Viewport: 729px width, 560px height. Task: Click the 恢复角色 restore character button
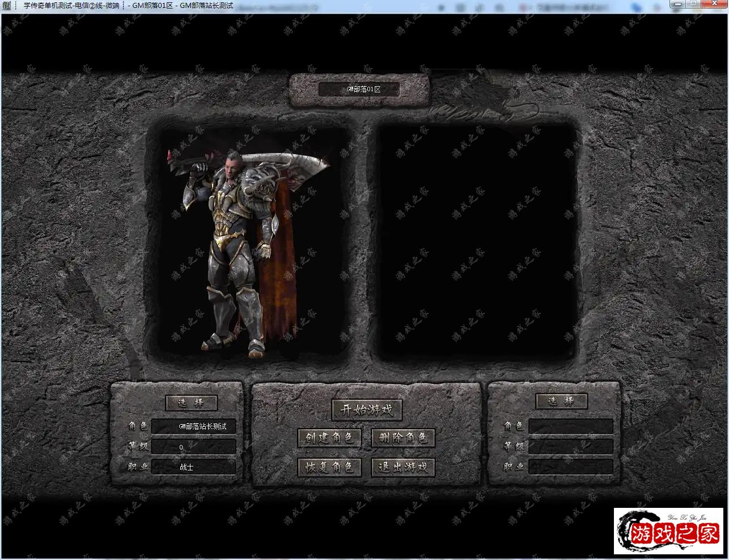pos(329,467)
